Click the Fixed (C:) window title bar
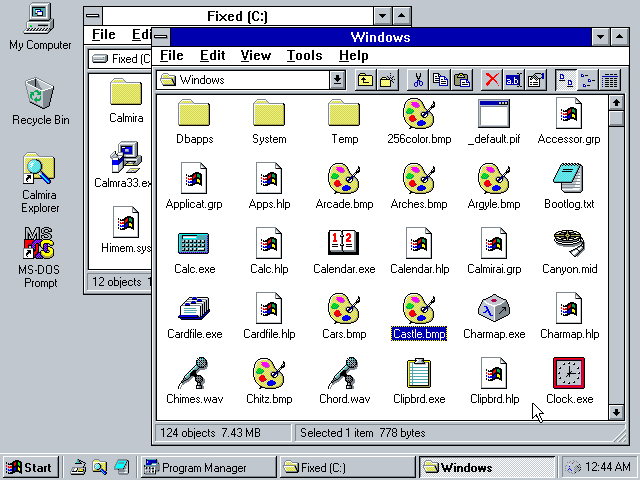640x480 pixels. tap(238, 16)
